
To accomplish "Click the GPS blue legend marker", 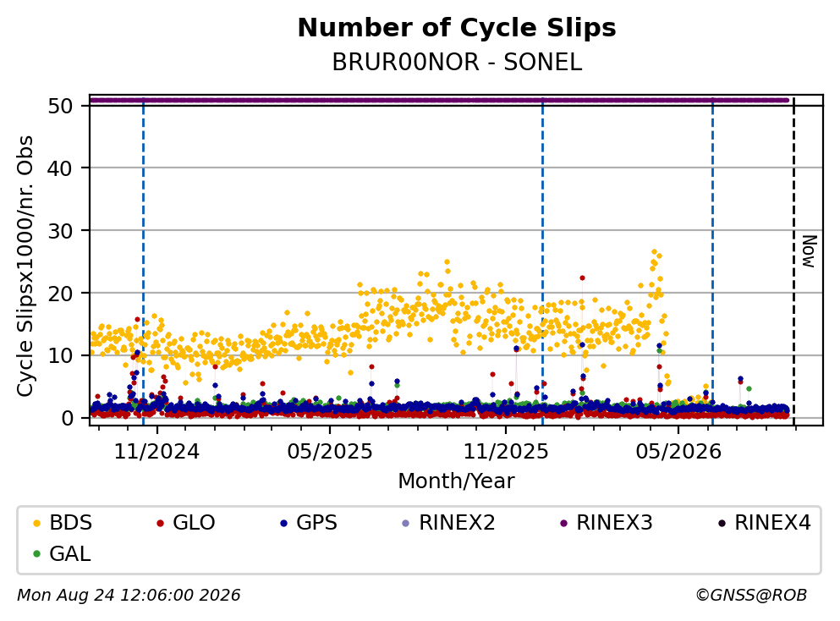I will 283,523.
